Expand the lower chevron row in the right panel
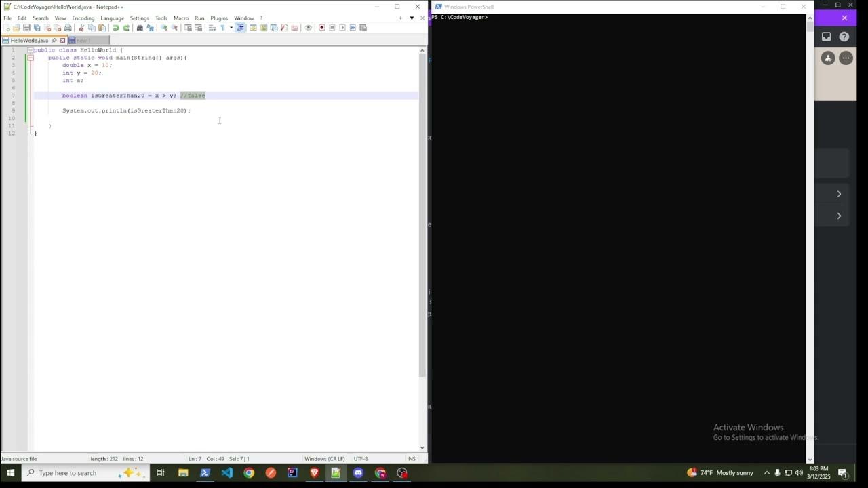The height and width of the screenshot is (488, 868). tap(839, 216)
